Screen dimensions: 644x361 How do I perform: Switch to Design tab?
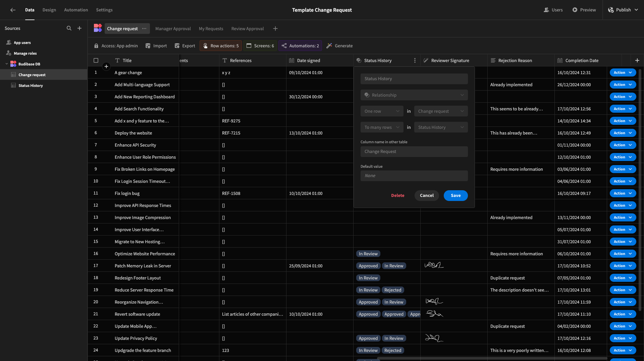click(x=49, y=10)
